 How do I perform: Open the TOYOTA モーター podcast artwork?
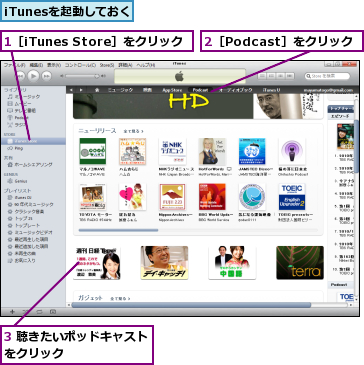93,197
